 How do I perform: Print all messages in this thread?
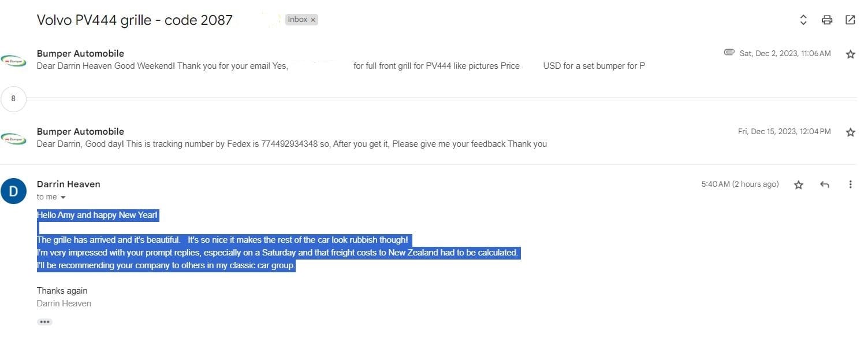coord(827,20)
